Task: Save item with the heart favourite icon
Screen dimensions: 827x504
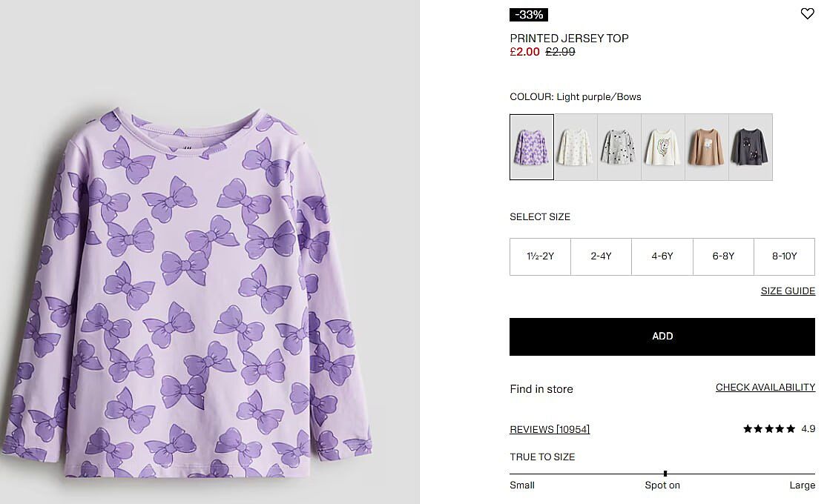Action: tap(807, 14)
